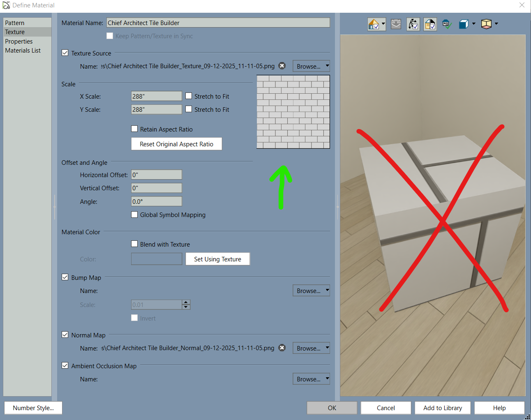Image resolution: width=531 pixels, height=420 pixels.
Task: Open the Materials List panel
Action: coord(23,51)
